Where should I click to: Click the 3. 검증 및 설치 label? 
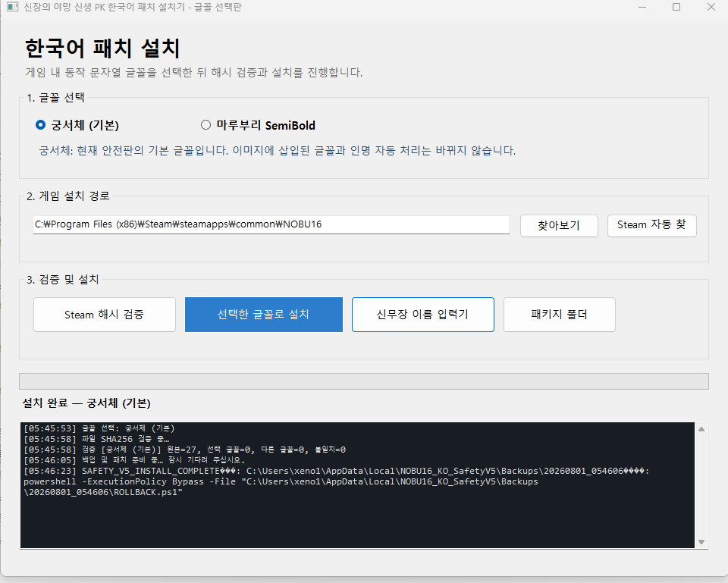click(x=63, y=280)
